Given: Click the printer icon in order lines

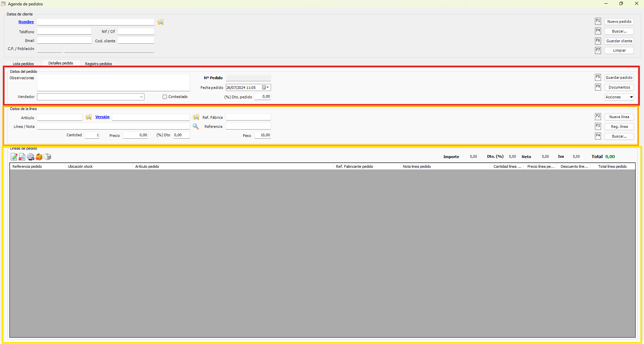Looking at the screenshot, I should (48, 157).
